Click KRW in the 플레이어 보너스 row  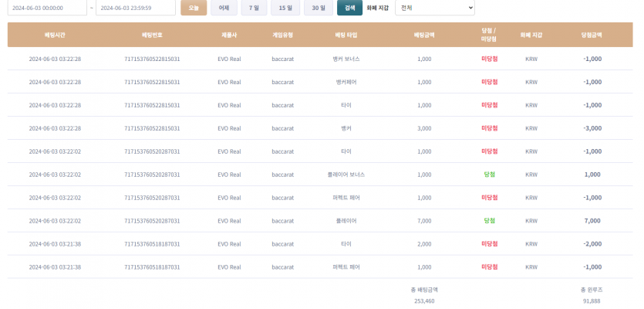click(x=531, y=175)
